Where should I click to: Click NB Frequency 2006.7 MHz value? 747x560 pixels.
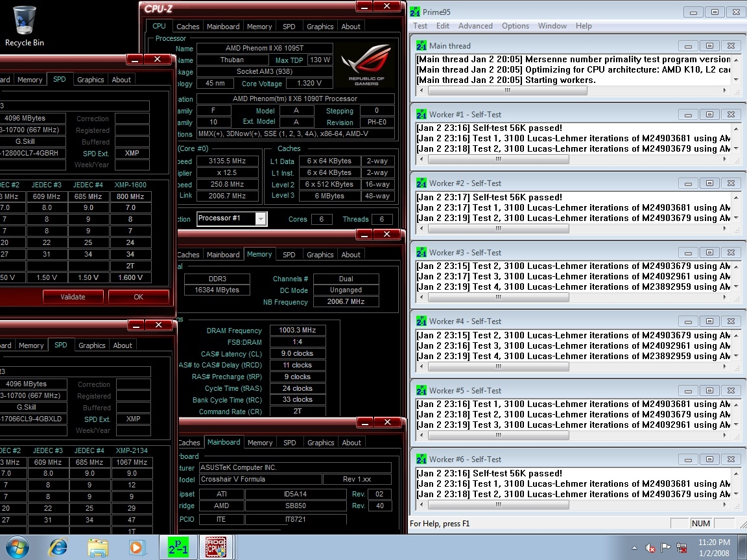[x=346, y=301]
